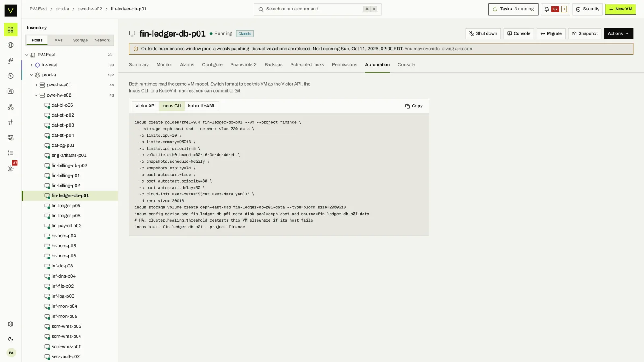
Task: Click the Migrate button
Action: coord(551,33)
